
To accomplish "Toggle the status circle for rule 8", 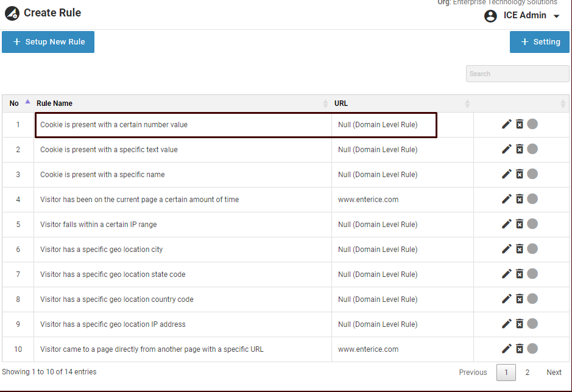I will 532,299.
